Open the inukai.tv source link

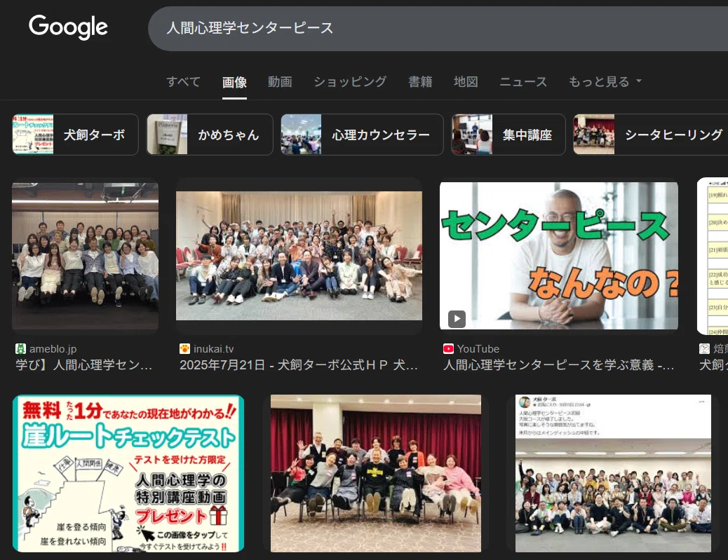tap(214, 349)
